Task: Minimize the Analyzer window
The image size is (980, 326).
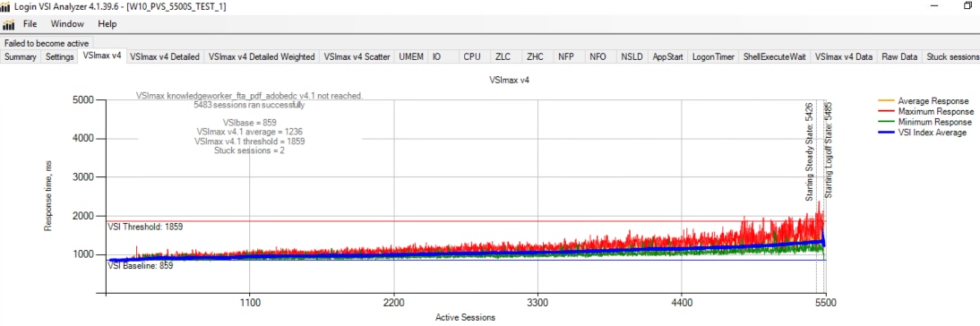Action: tap(935, 6)
